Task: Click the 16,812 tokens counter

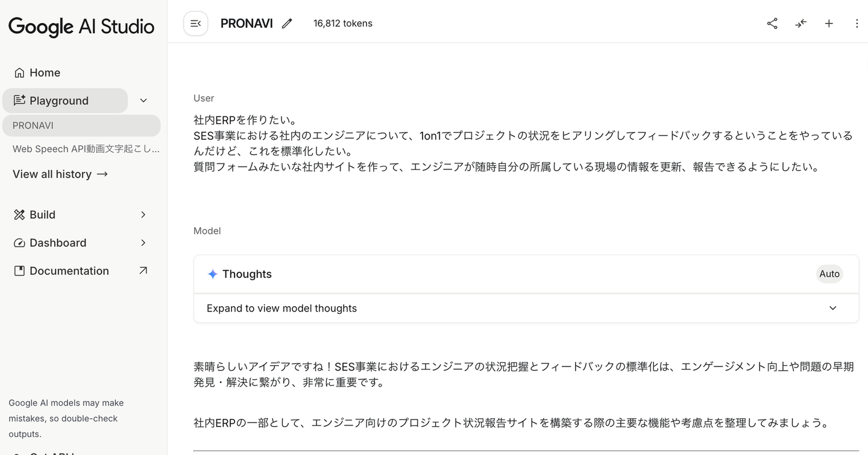Action: 342,24
